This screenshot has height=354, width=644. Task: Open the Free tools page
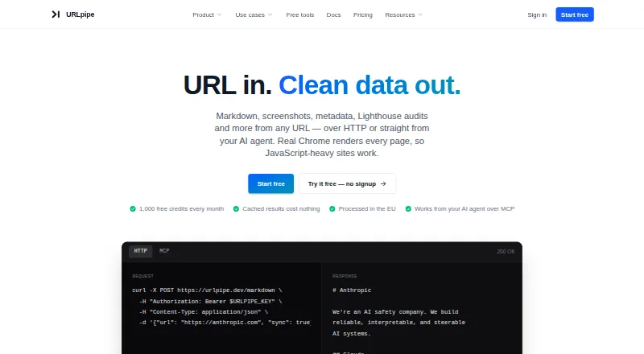point(299,14)
